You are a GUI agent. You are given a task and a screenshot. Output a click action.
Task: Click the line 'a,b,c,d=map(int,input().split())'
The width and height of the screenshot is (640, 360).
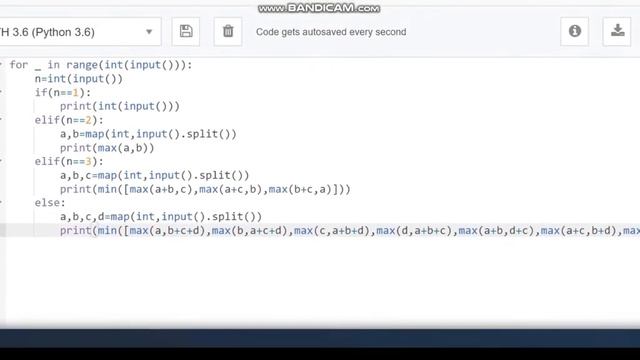pyautogui.click(x=161, y=217)
